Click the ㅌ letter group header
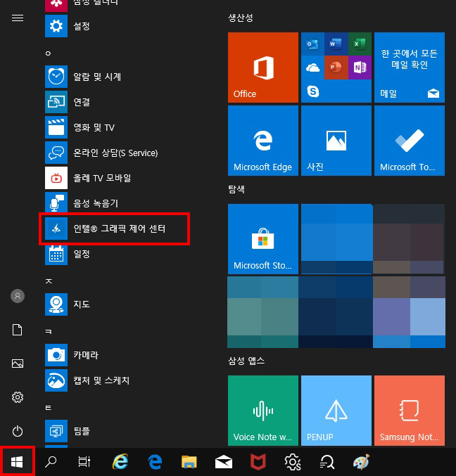This screenshot has width=456, height=476. (x=49, y=408)
